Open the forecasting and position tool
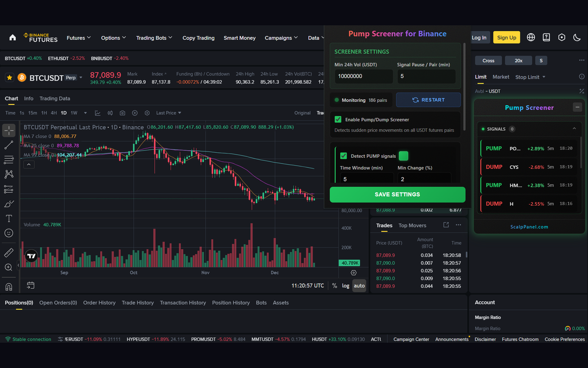 pyautogui.click(x=9, y=189)
